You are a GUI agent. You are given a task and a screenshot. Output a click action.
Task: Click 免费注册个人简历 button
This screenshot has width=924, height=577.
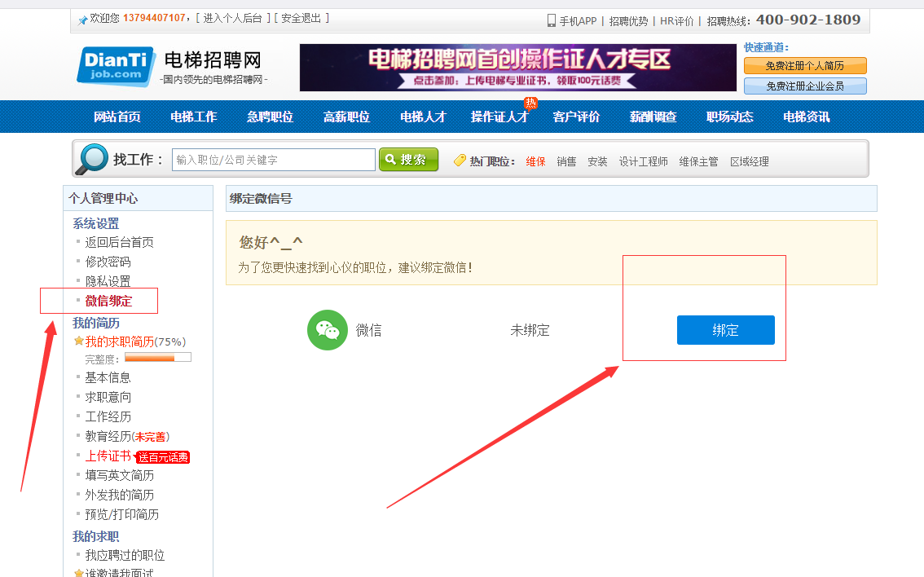point(805,65)
